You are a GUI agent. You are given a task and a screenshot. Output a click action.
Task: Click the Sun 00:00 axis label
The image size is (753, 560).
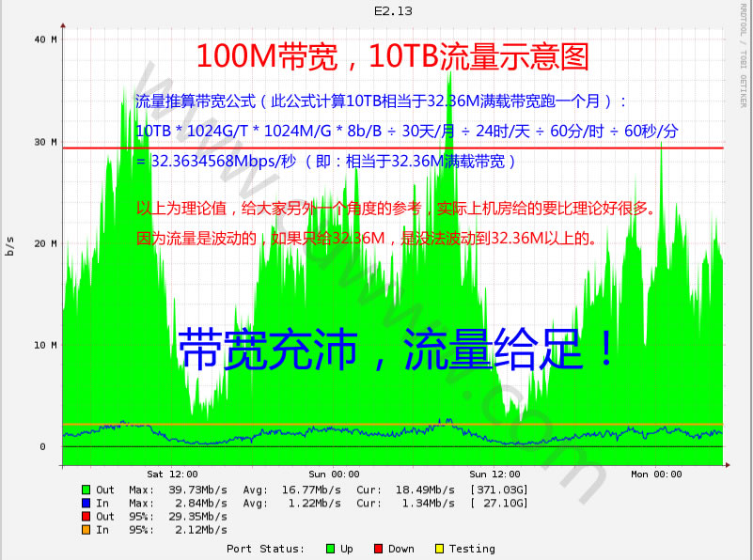tap(334, 474)
